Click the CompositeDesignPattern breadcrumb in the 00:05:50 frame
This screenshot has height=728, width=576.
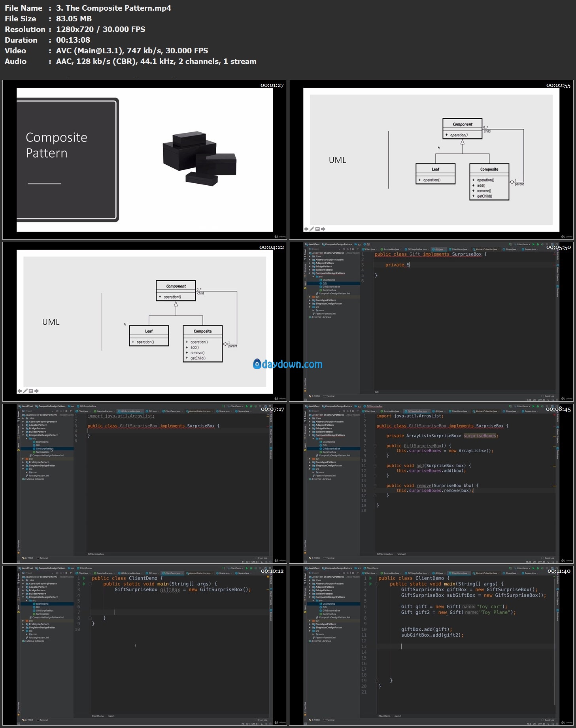pyautogui.click(x=337, y=244)
